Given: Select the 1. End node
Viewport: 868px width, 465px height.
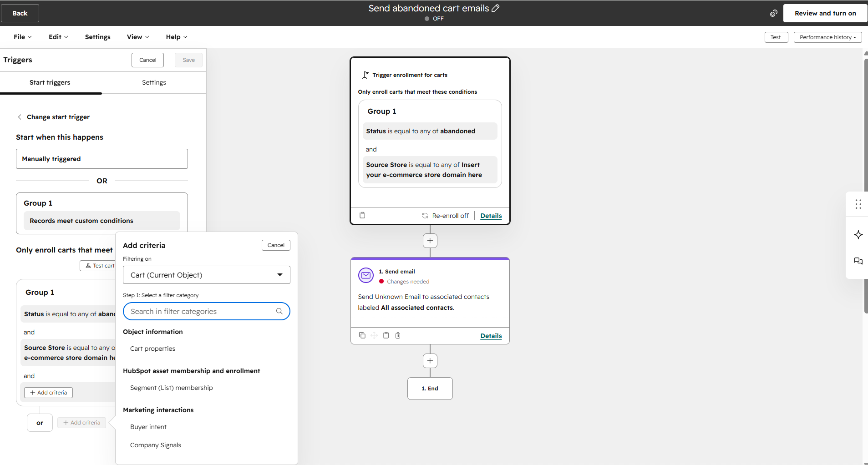Looking at the screenshot, I should [430, 389].
